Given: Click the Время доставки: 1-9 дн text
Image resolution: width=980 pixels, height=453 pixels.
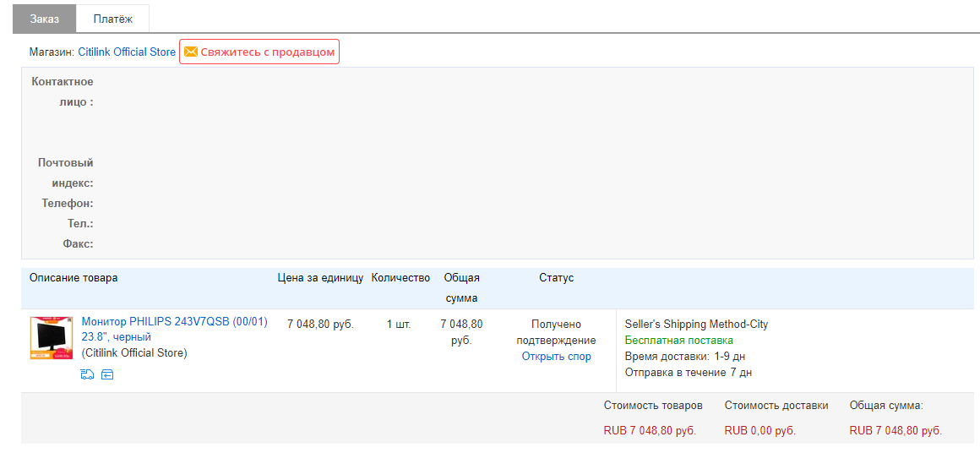Looking at the screenshot, I should pos(684,357).
